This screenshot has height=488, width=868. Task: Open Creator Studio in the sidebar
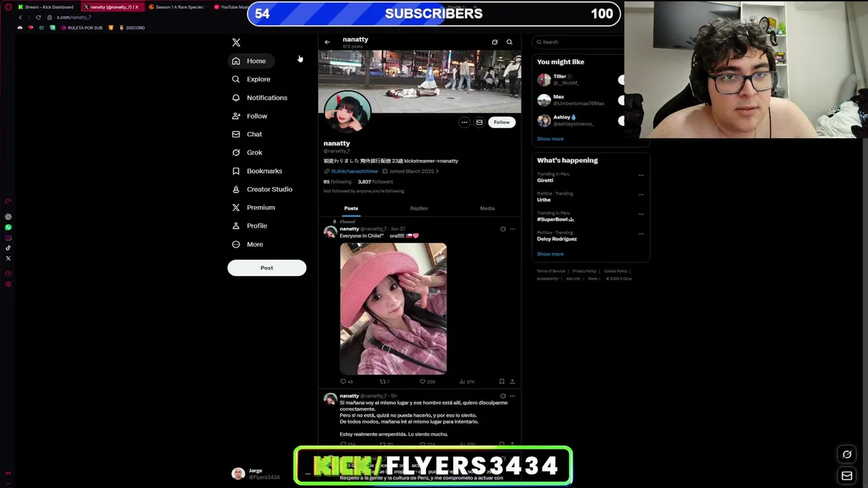[262, 189]
